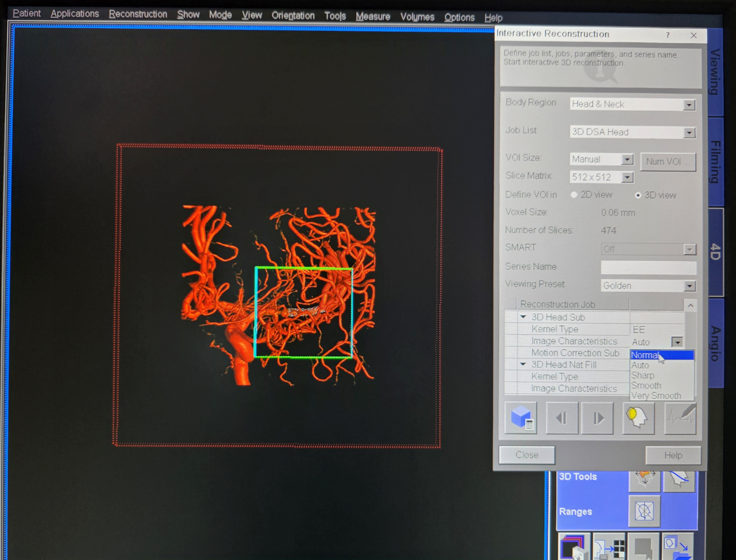The width and height of the screenshot is (736, 560).
Task: Click the save images to folder icon
Action: point(678,547)
